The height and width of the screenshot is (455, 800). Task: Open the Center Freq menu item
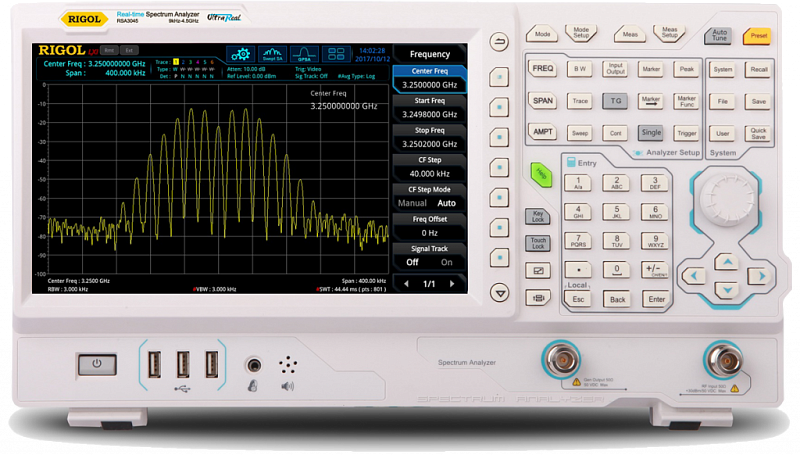429,78
